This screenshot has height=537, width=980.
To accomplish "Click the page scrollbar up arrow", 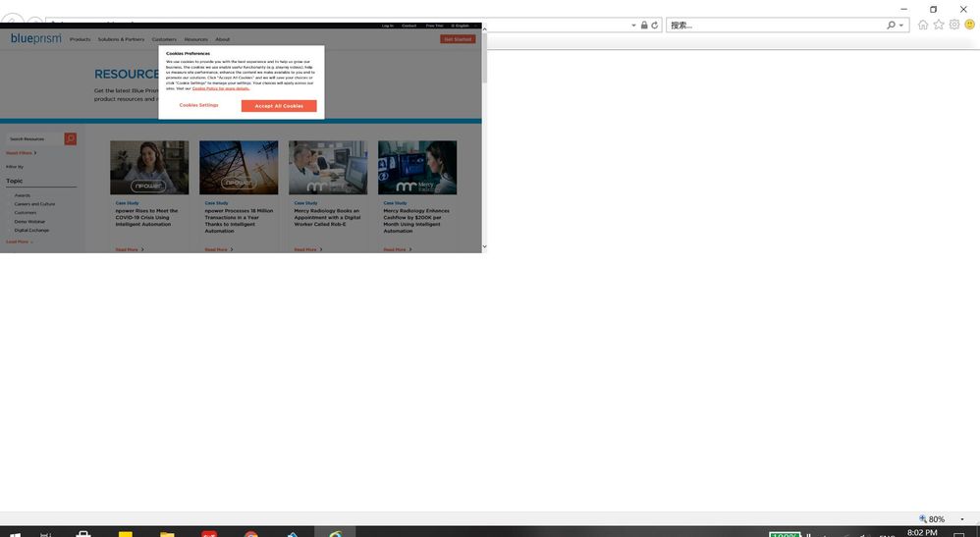I will pyautogui.click(x=484, y=28).
